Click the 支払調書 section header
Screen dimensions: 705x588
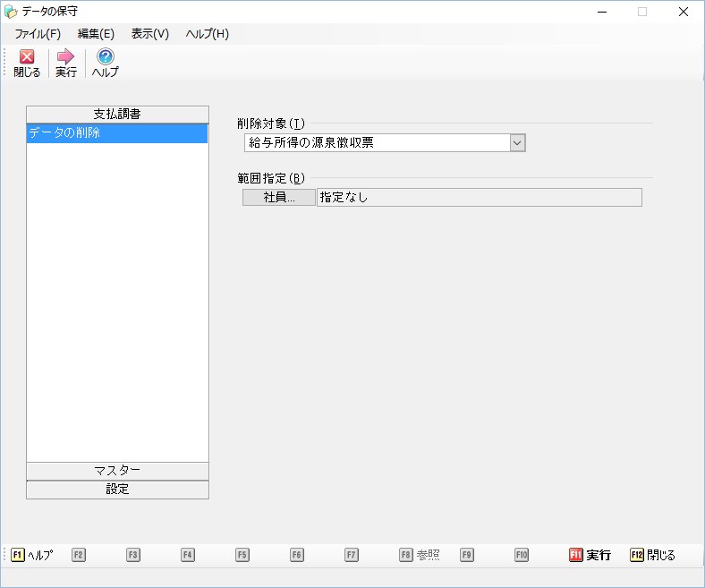click(117, 114)
